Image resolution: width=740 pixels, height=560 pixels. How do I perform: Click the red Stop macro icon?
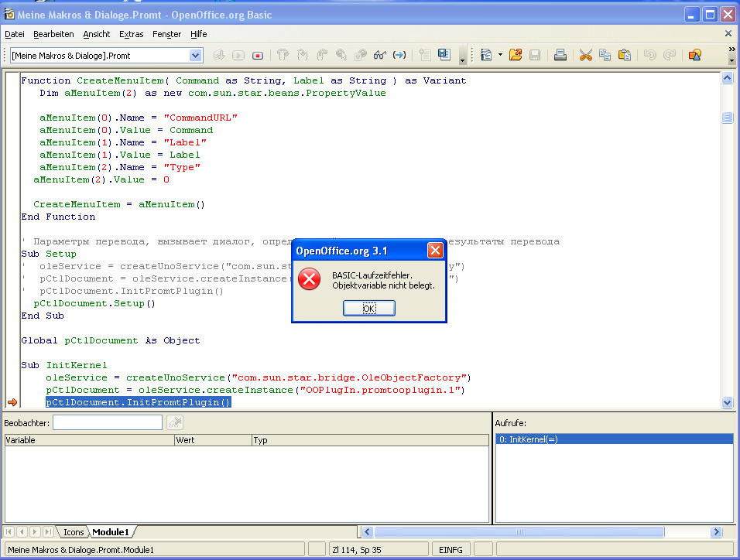pyautogui.click(x=258, y=55)
